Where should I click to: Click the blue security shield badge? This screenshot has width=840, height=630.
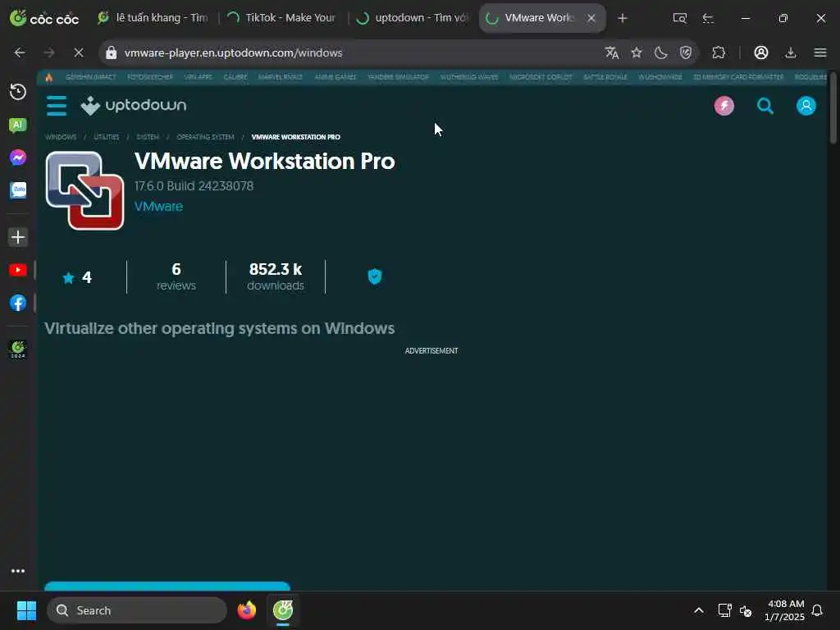(374, 276)
